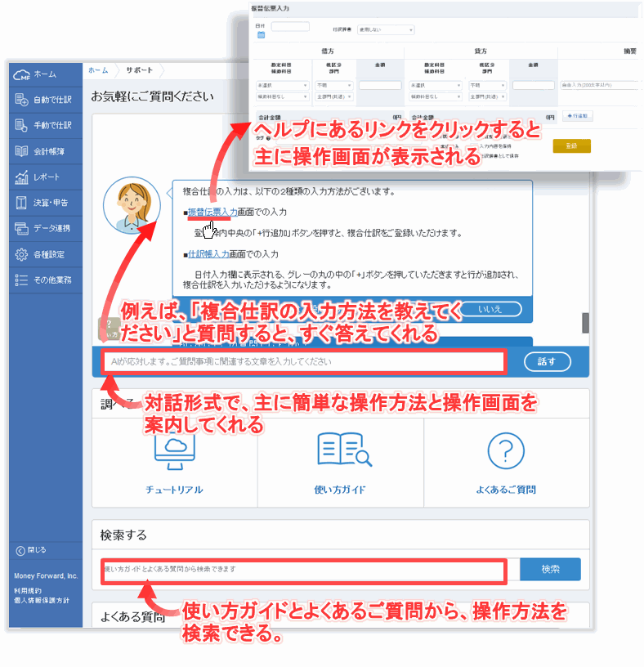Open the 仕訳辞書 dropdown showing 使用しない
Viewport: 644px width, 667px height.
[x=386, y=29]
